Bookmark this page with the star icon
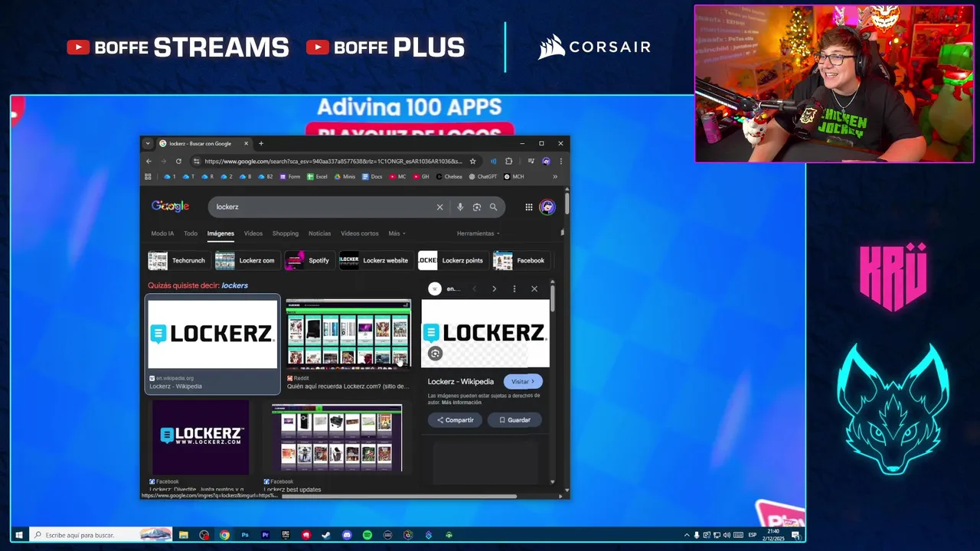The image size is (980, 551). pyautogui.click(x=472, y=161)
